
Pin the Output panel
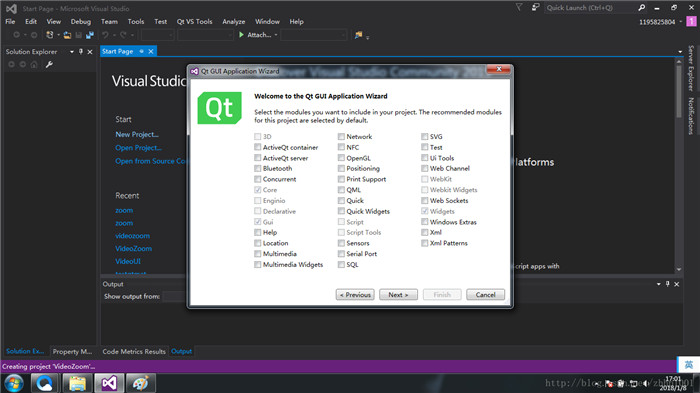667,284
